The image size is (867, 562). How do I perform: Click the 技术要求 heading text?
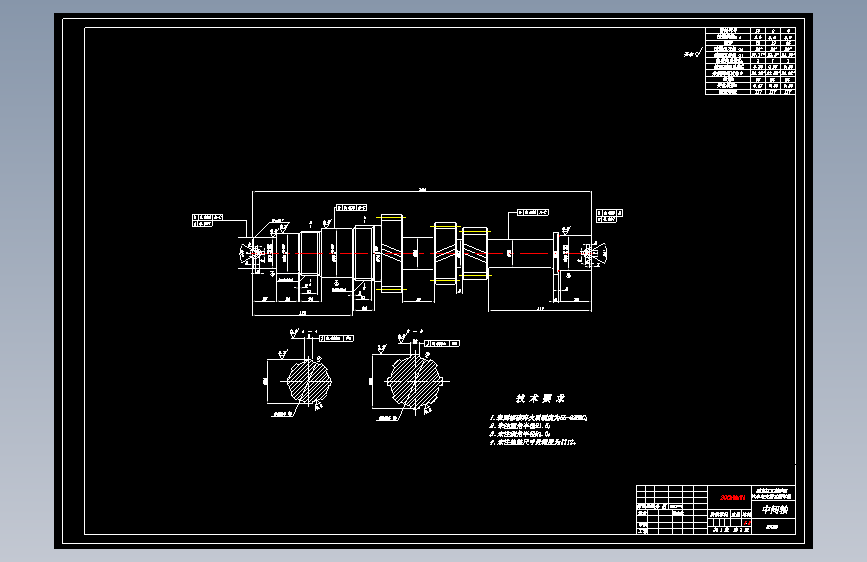(540, 398)
